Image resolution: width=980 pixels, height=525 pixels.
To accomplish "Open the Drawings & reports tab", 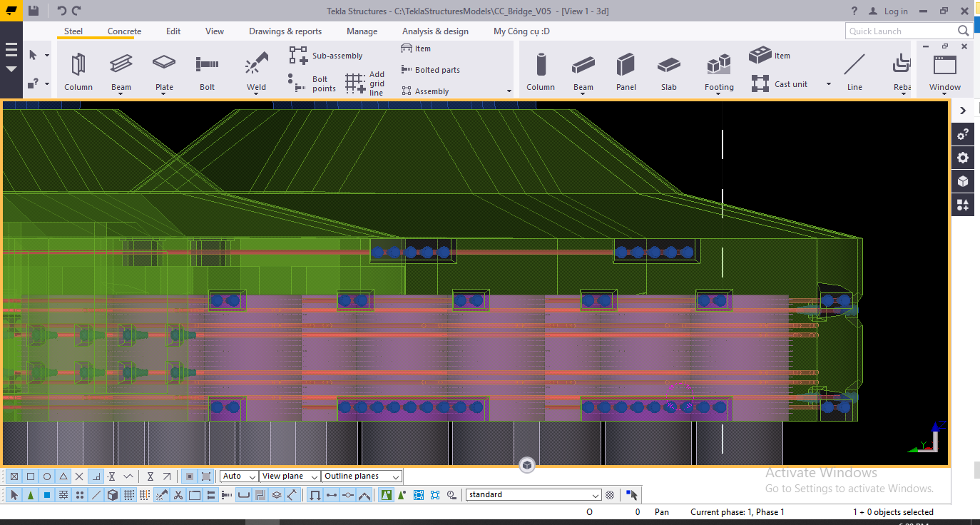I will point(285,31).
